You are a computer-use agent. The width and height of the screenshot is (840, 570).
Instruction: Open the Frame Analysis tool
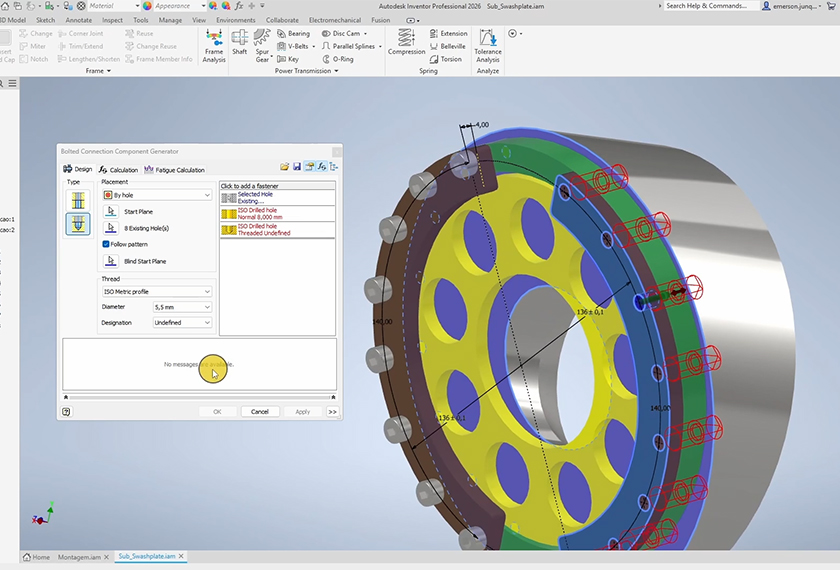click(x=214, y=46)
